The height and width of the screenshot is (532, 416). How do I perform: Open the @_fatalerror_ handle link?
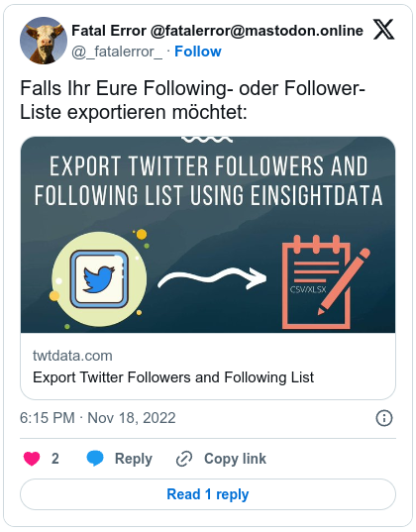click(x=117, y=52)
